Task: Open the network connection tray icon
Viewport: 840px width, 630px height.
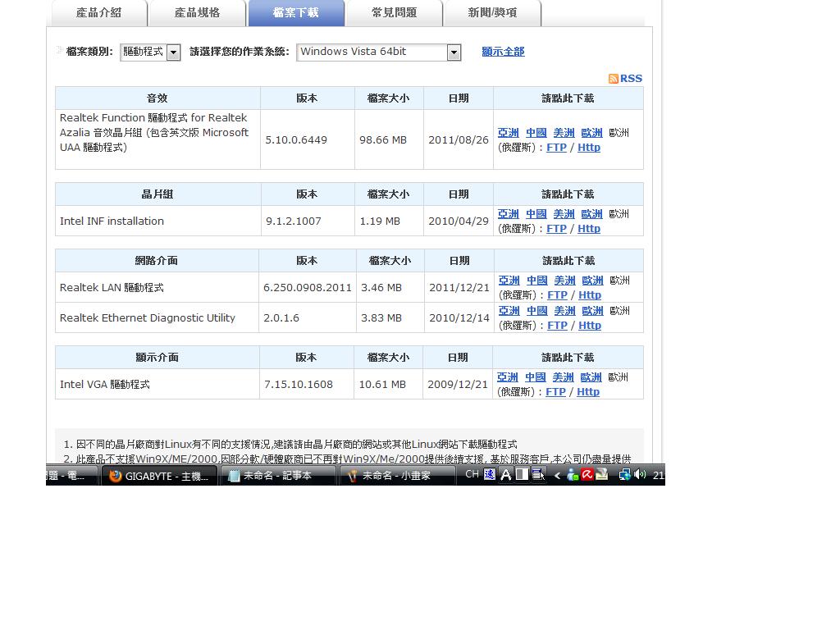Action: coord(624,475)
